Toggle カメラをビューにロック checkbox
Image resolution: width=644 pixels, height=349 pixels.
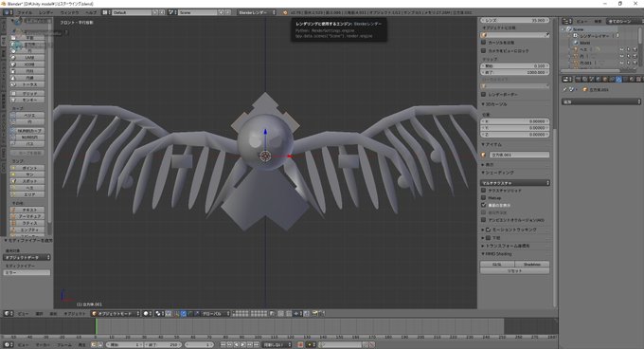click(483, 50)
